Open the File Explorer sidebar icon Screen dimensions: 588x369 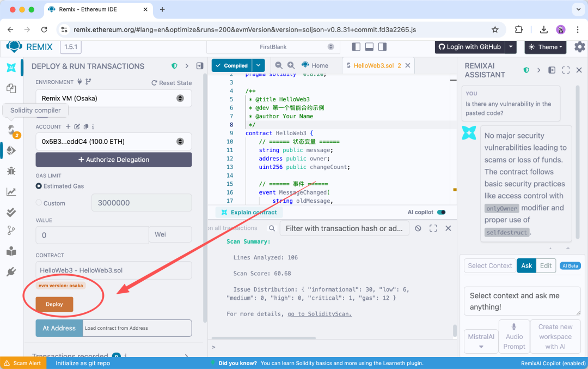pyautogui.click(x=11, y=88)
